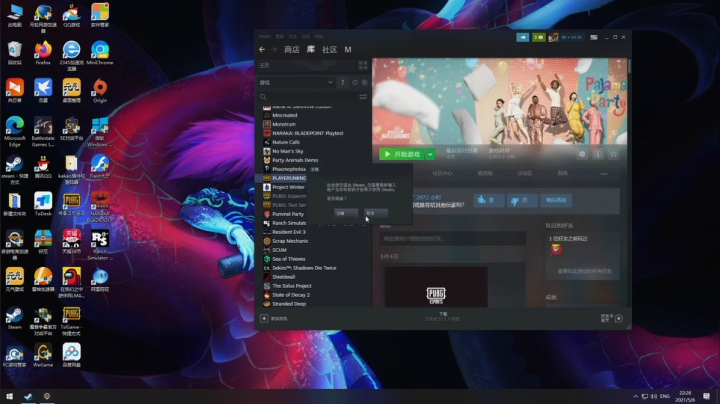Open the Steam announcements megaphone icon
The width and height of the screenshot is (720, 404).
point(523,37)
